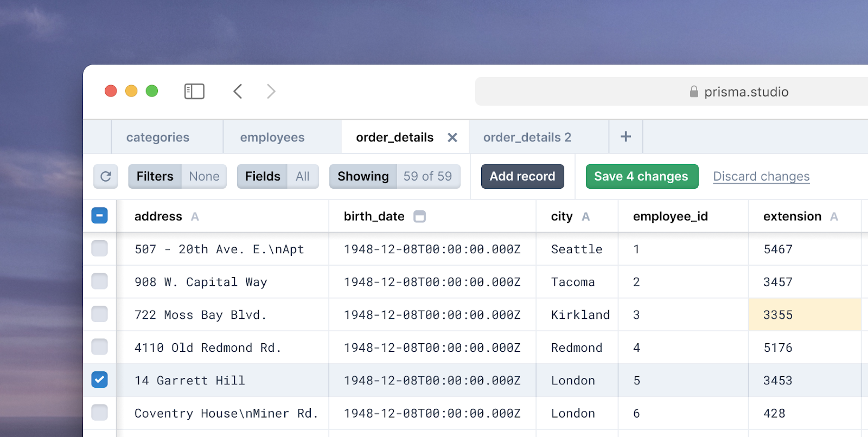Open the order_details 2 tab
This screenshot has height=437, width=868.
[x=527, y=138]
